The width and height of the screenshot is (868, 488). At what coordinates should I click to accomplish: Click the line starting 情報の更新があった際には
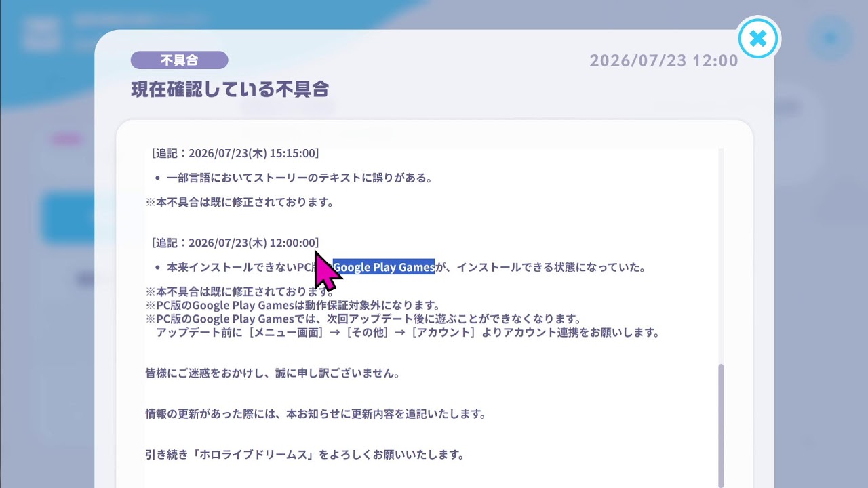click(x=315, y=413)
